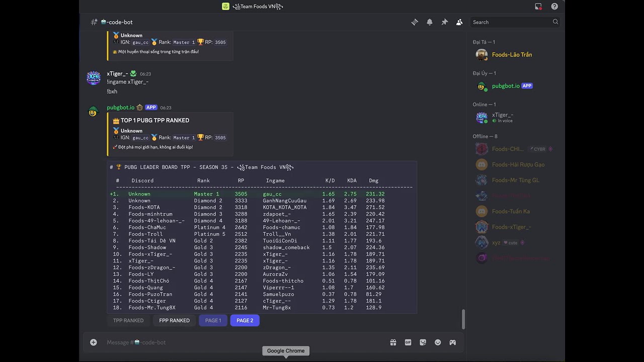Click the search magnifier icon

[555, 22]
